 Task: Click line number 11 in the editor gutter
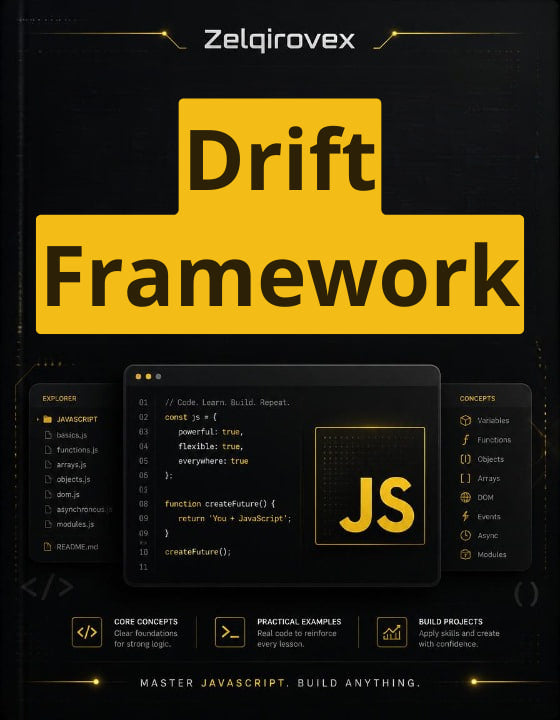pyautogui.click(x=143, y=567)
